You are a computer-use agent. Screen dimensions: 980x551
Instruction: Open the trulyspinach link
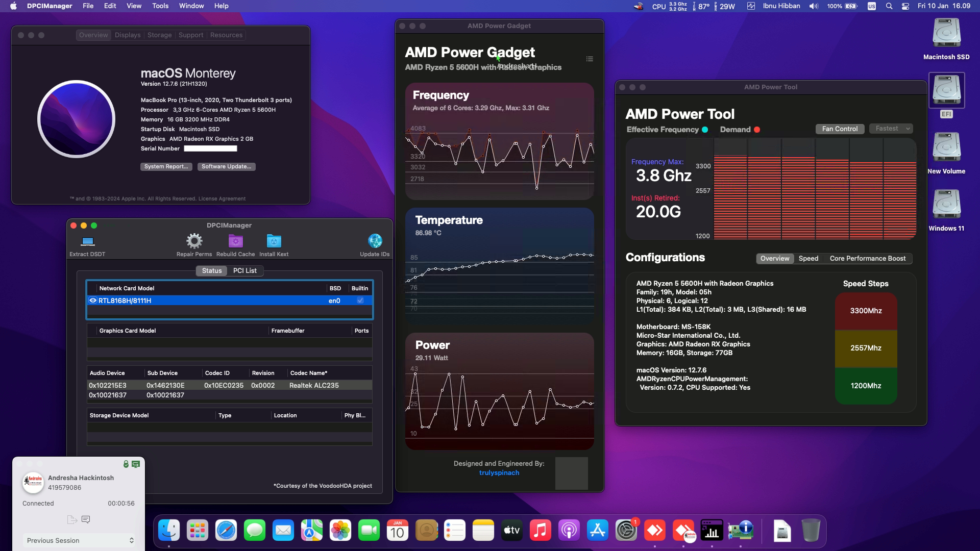coord(499,472)
